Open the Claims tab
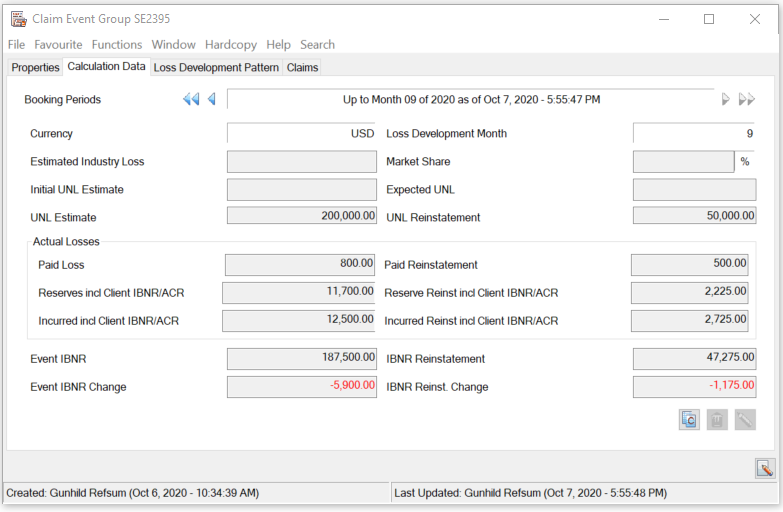This screenshot has width=783, height=512. [x=302, y=68]
